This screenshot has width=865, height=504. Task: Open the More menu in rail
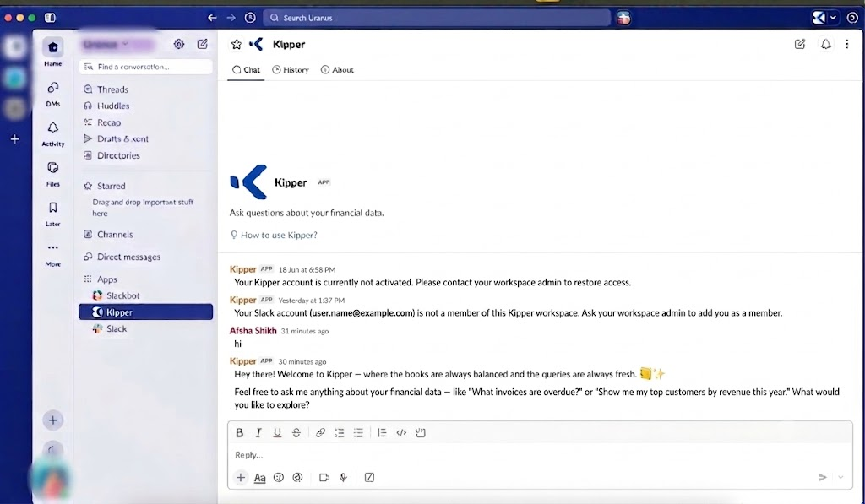53,254
